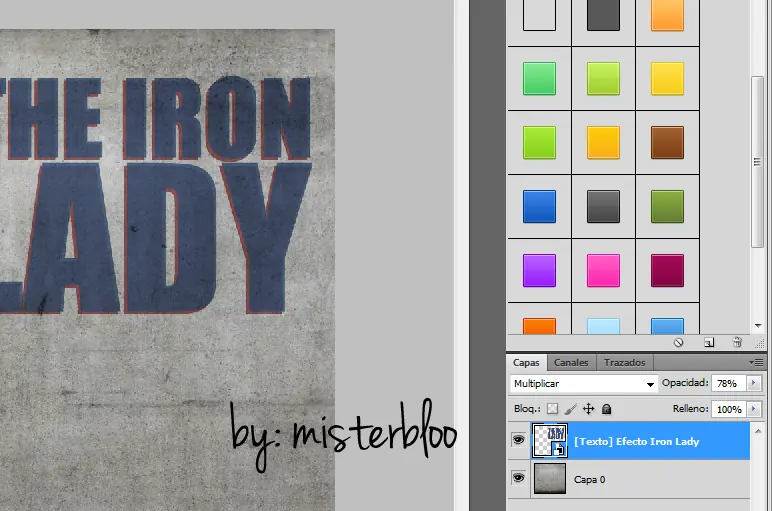Click the Relleno 100% field
The height and width of the screenshot is (511, 772).
coord(729,409)
